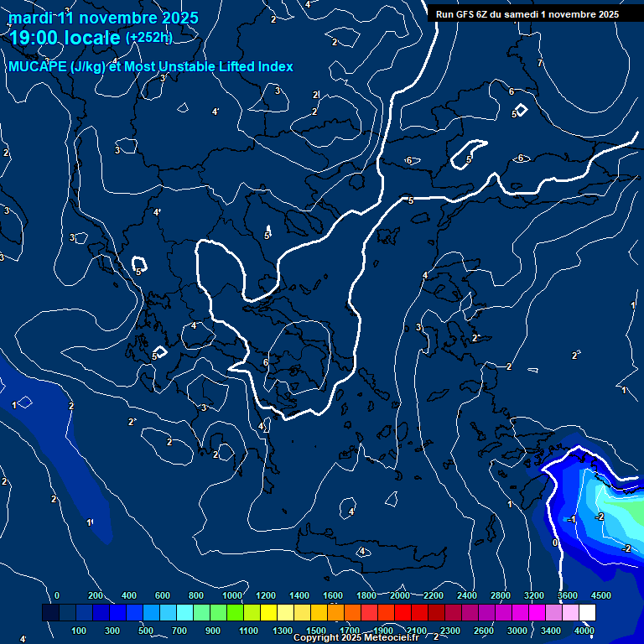The height and width of the screenshot is (644, 644).
Task: Click the orange legend swatch between 1700 and 1800
Action: (x=352, y=612)
